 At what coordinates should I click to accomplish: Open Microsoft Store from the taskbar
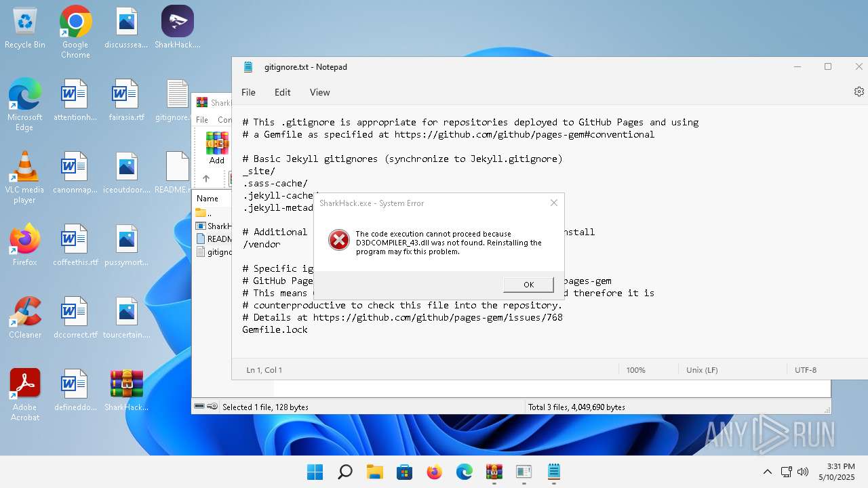405,472
